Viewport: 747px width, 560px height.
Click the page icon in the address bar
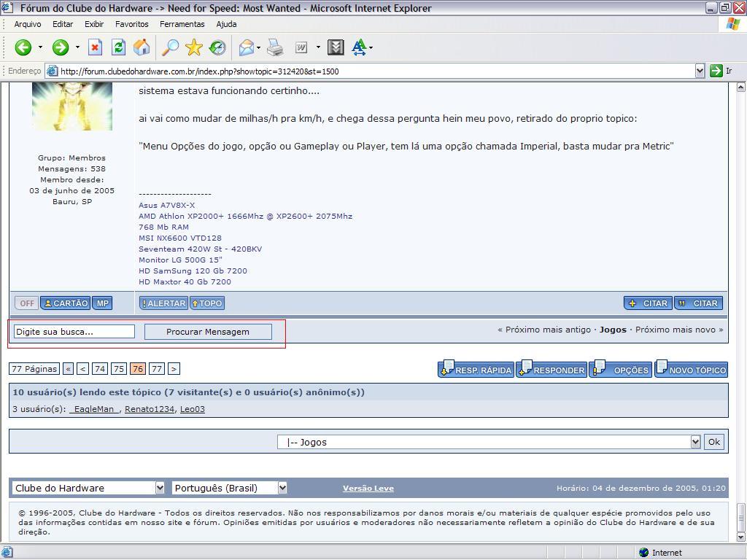pos(52,71)
